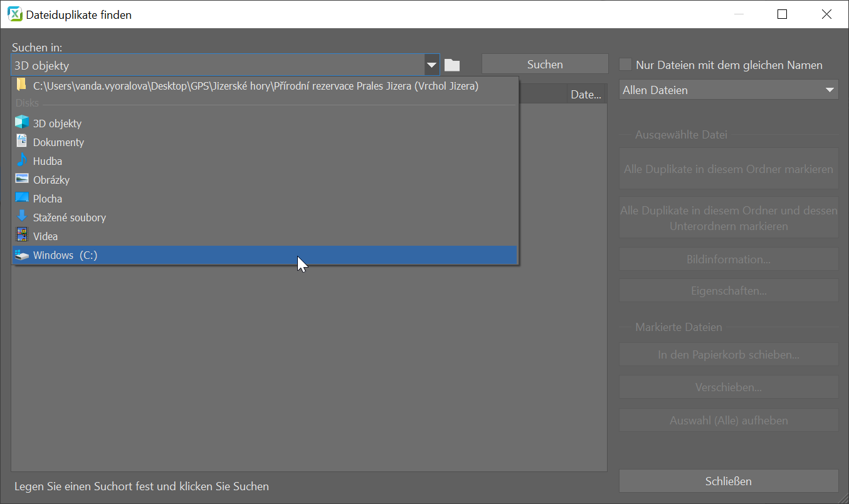Screen dimensions: 849x504
Task: Click the Suchen in path text field
Action: tap(216, 65)
